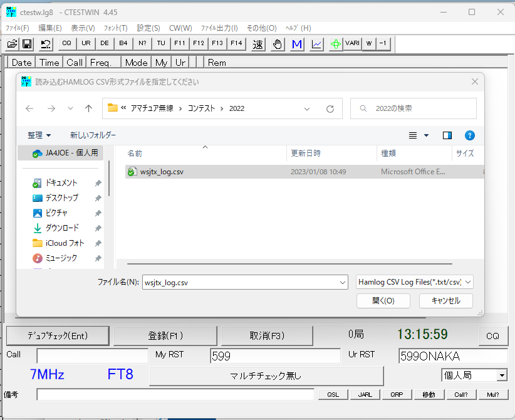Click the VARI toolbar button
The image size is (515, 420).
click(353, 44)
